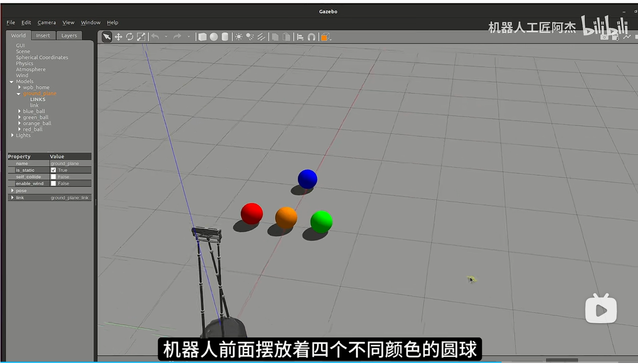Select the Translate mode tool
The width and height of the screenshot is (638, 364).
click(118, 37)
